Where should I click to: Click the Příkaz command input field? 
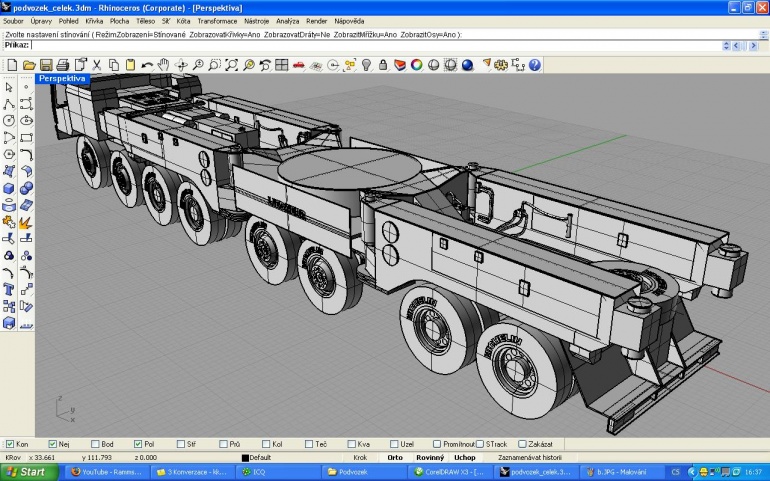(376, 45)
